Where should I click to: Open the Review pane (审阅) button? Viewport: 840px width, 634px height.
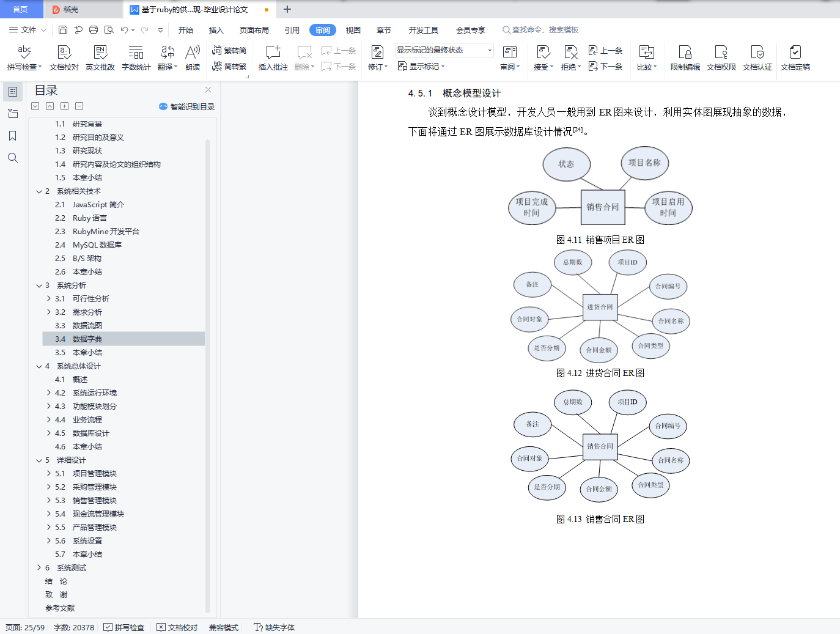pyautogui.click(x=510, y=58)
